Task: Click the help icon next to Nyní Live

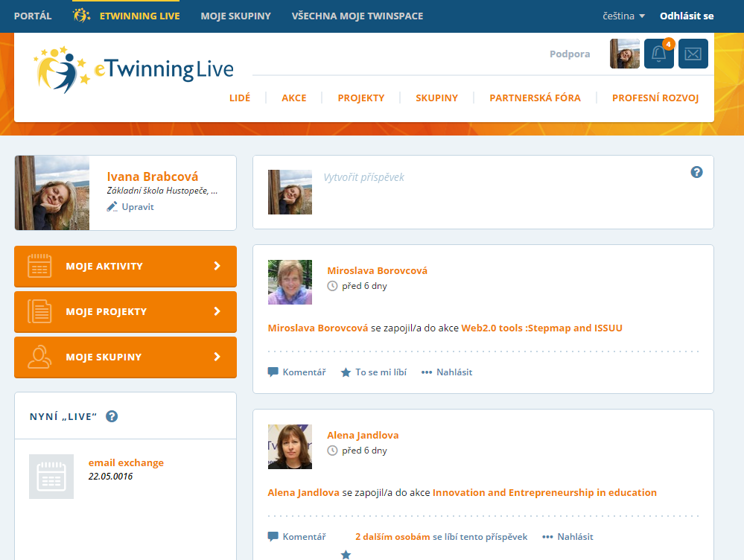Action: [112, 416]
